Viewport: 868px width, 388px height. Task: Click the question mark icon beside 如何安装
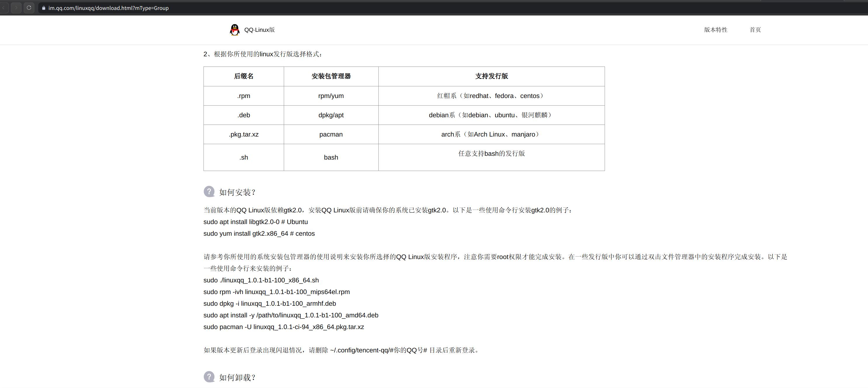(209, 191)
